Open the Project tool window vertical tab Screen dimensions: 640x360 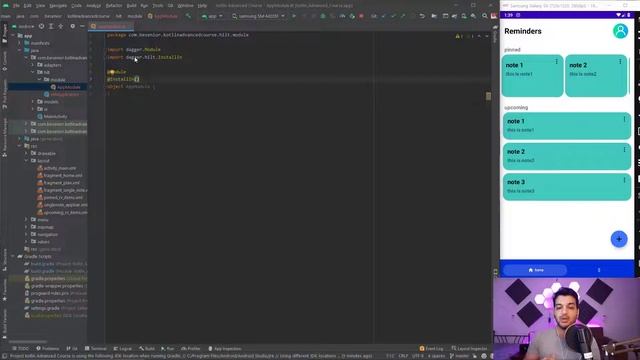4,33
